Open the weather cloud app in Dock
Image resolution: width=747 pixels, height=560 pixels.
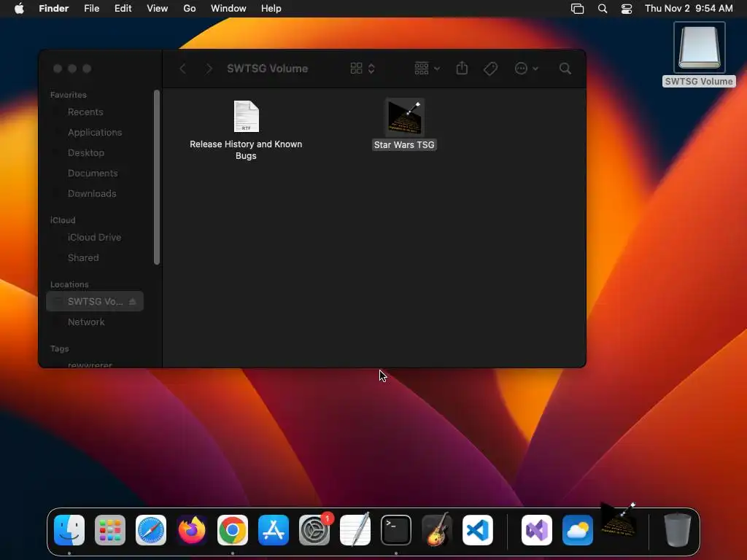[578, 530]
